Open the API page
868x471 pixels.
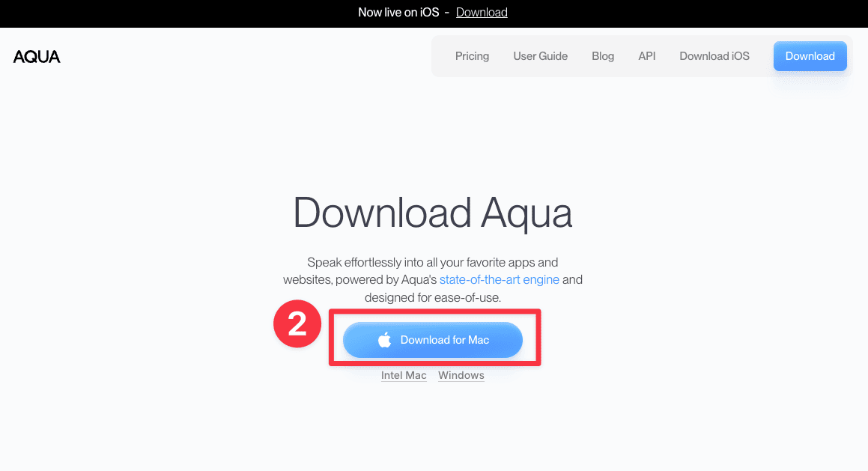click(x=646, y=56)
